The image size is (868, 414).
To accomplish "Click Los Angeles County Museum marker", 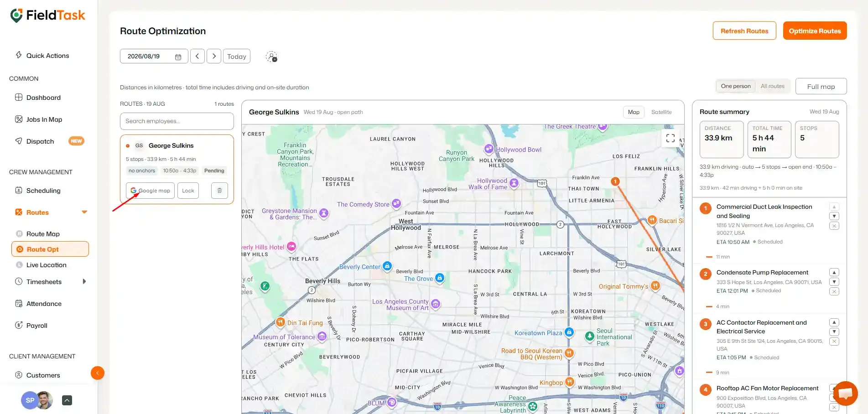I will click(436, 304).
